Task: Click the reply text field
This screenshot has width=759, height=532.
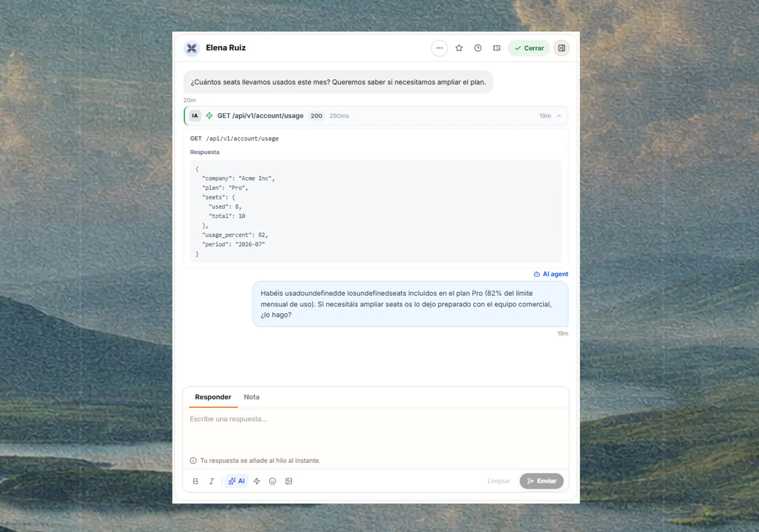Action: coord(376,430)
